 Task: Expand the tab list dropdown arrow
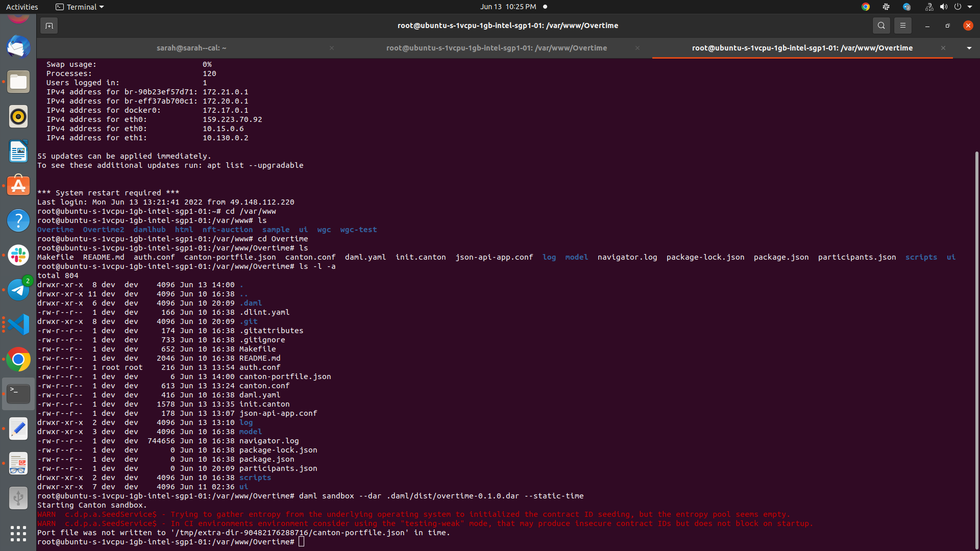click(969, 48)
